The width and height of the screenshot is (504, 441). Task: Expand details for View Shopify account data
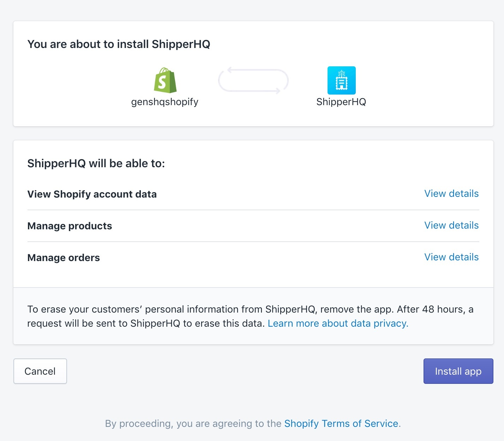tap(451, 194)
